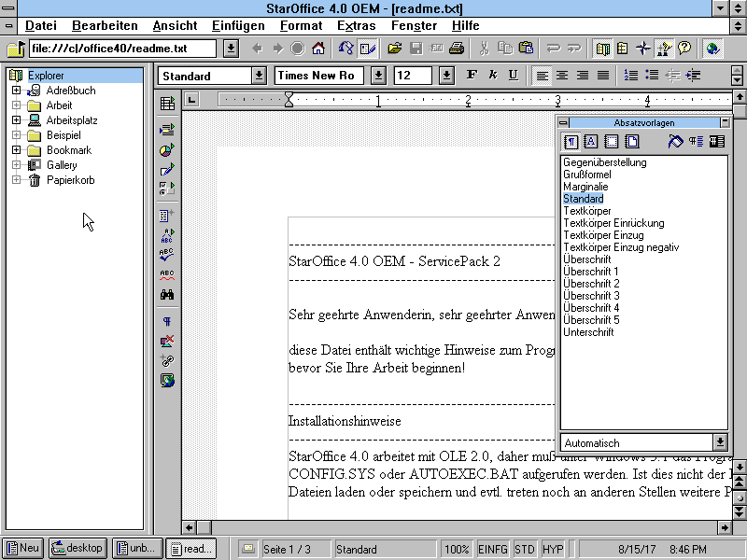Image resolution: width=747 pixels, height=560 pixels.
Task: Toggle underline formatting with the U button
Action: (513, 76)
